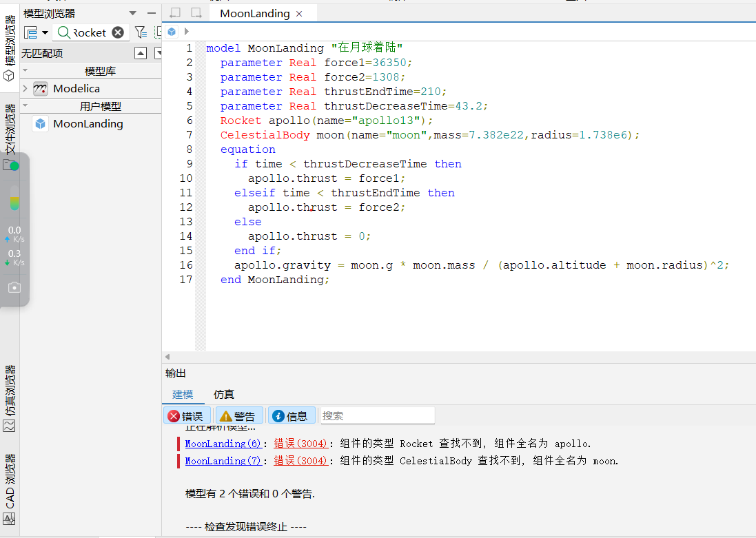The height and width of the screenshot is (538, 756).
Task: Click 'end MoonLanding;' line
Action: (x=275, y=280)
